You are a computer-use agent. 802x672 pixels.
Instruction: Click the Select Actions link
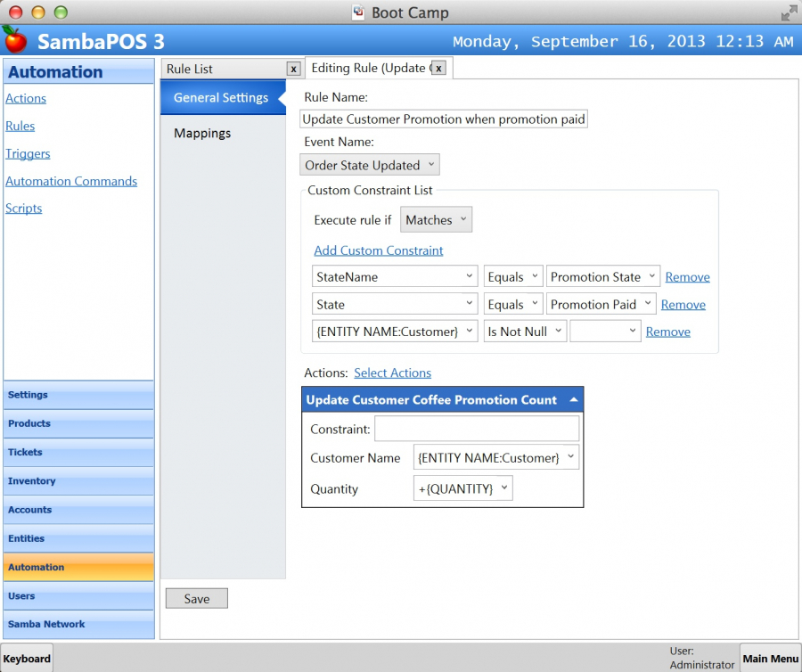pyautogui.click(x=392, y=373)
